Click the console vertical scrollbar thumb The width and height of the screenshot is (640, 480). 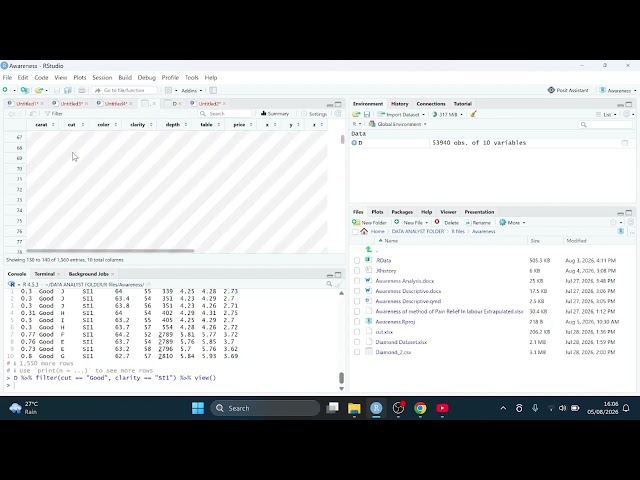tap(341, 378)
